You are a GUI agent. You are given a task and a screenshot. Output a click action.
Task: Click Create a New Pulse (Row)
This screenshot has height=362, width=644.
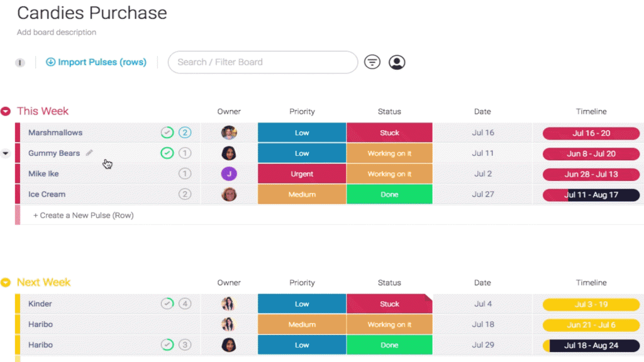click(84, 215)
